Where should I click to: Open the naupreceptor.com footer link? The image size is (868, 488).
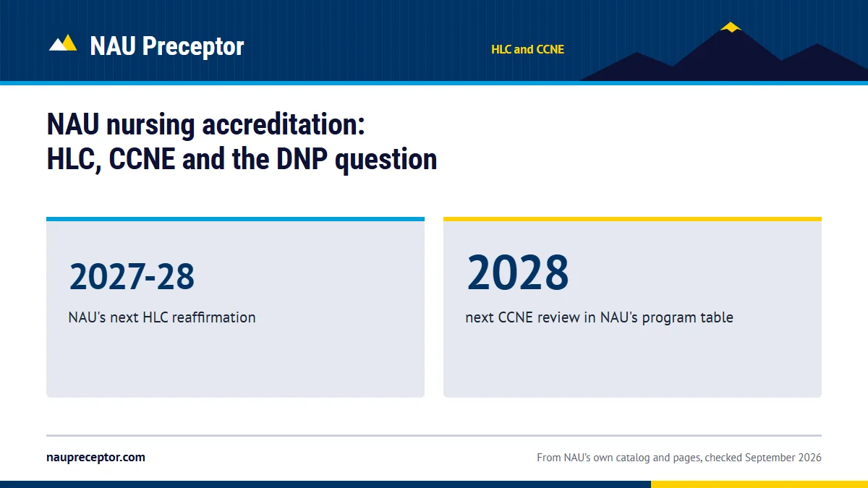coord(95,458)
